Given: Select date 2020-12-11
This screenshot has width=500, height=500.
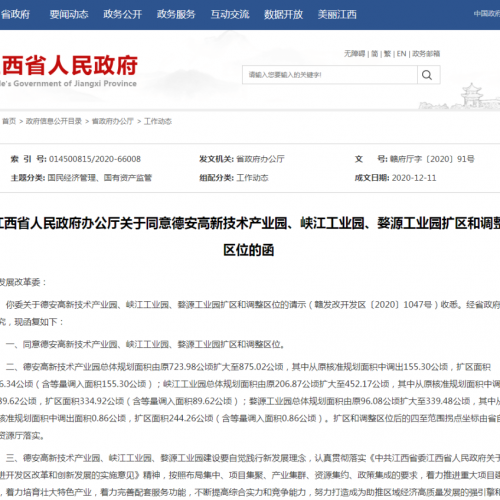Looking at the screenshot, I should 414,178.
